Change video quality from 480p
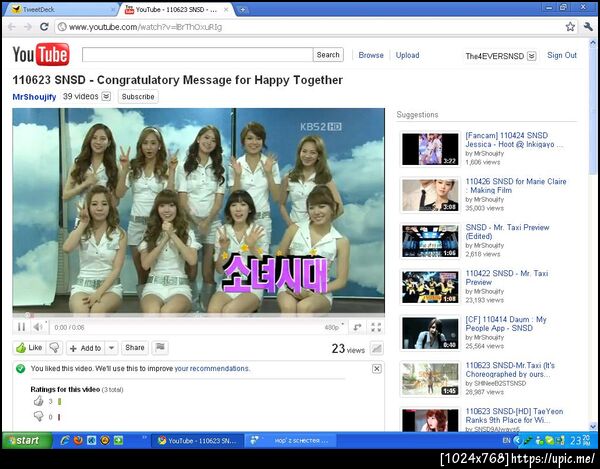600x469 pixels. [x=334, y=327]
